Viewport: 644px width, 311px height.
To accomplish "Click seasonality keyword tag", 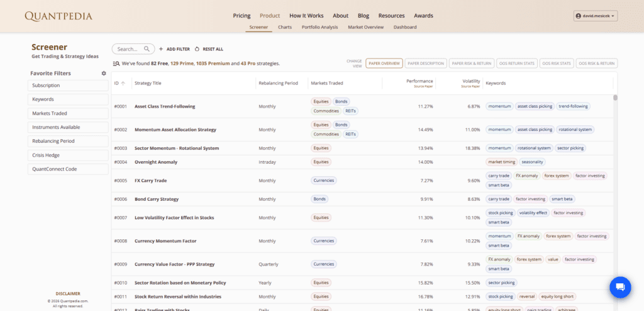I will click(x=532, y=162).
